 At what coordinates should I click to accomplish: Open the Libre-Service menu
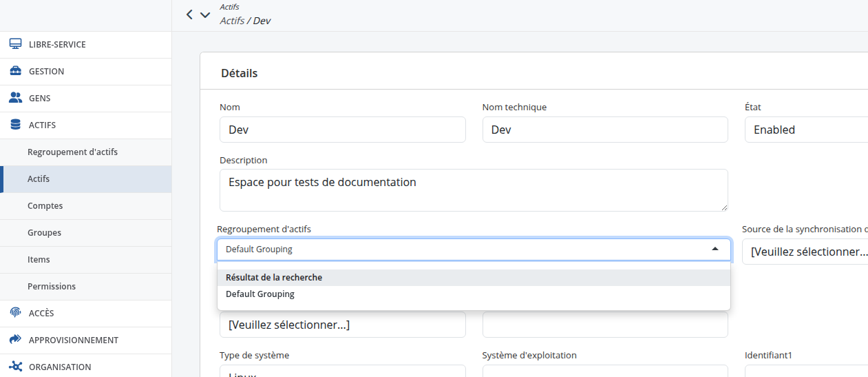(85, 44)
